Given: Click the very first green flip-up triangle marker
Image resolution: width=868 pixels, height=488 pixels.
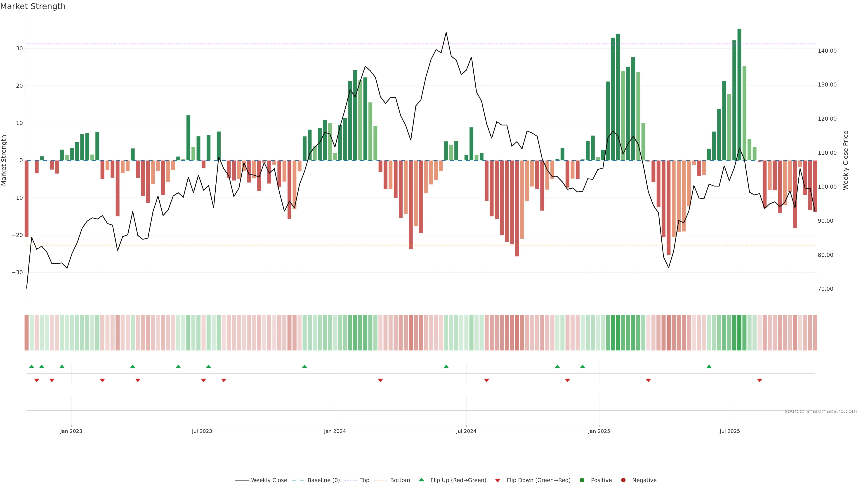Looking at the screenshot, I should pyautogui.click(x=32, y=366).
